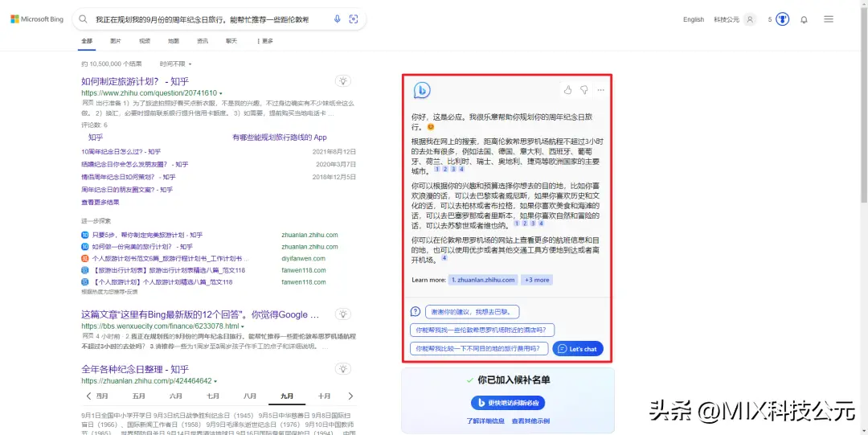Click suggestion about hotels near 伦敦希思罗机场
This screenshot has width=868, height=435.
click(482, 330)
